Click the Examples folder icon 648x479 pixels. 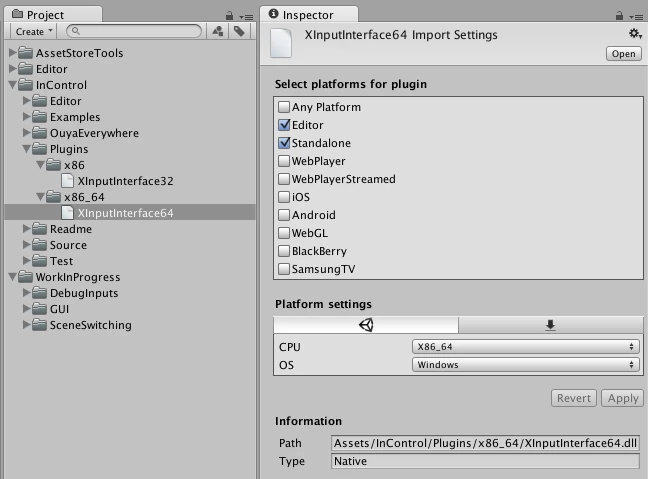coord(40,117)
